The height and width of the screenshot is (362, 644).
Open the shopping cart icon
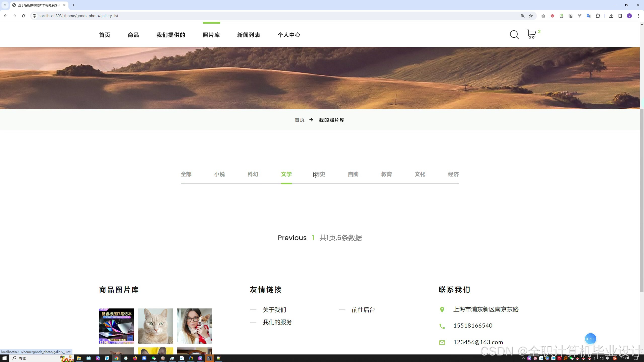[x=531, y=34]
